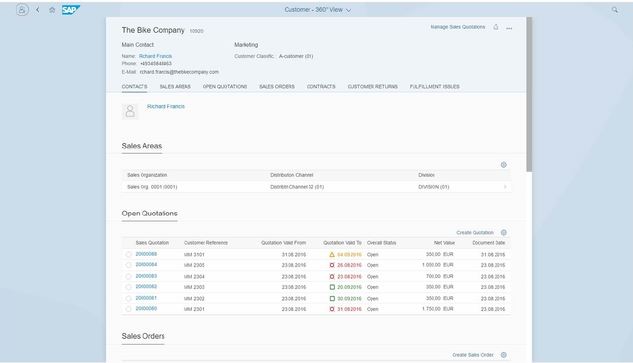The image size is (633, 363).
Task: Switch to the Contacts tab
Action: click(134, 86)
